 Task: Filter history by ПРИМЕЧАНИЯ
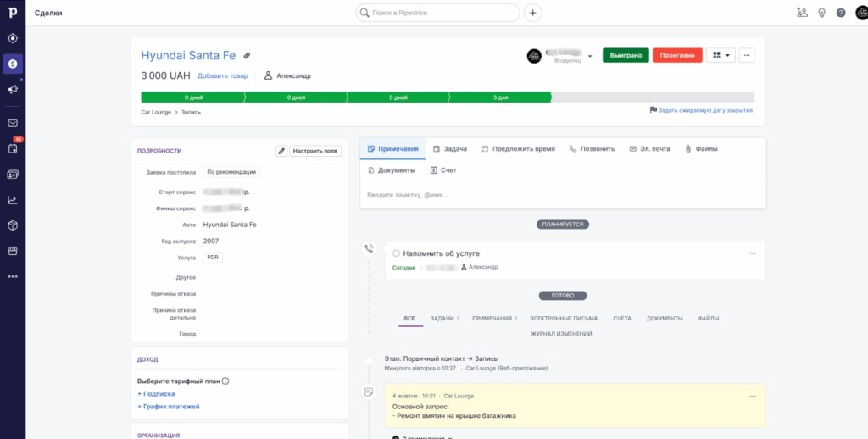pyautogui.click(x=495, y=319)
